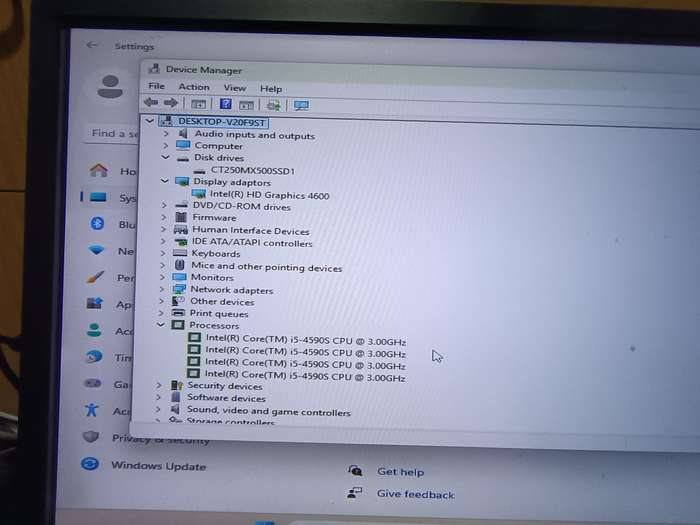Collapse the Processors chevron
The height and width of the screenshot is (525, 700).
tap(161, 325)
